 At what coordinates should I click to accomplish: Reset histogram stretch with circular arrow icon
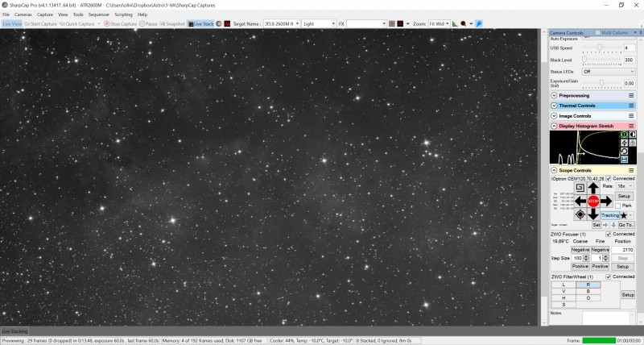625,151
